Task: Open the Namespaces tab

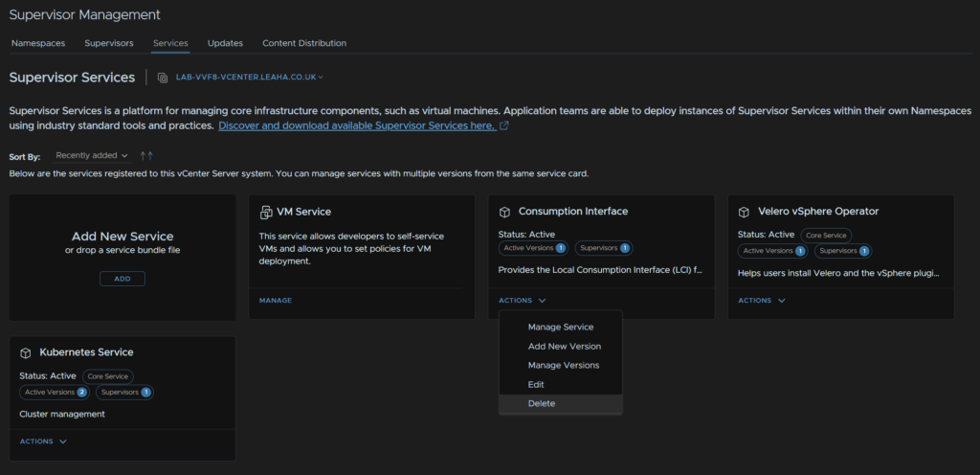Action: coord(38,43)
